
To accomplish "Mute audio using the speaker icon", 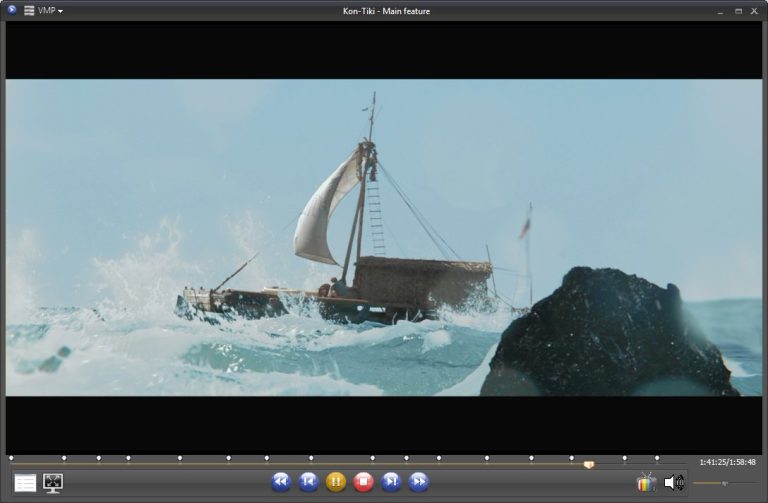I will 674,483.
